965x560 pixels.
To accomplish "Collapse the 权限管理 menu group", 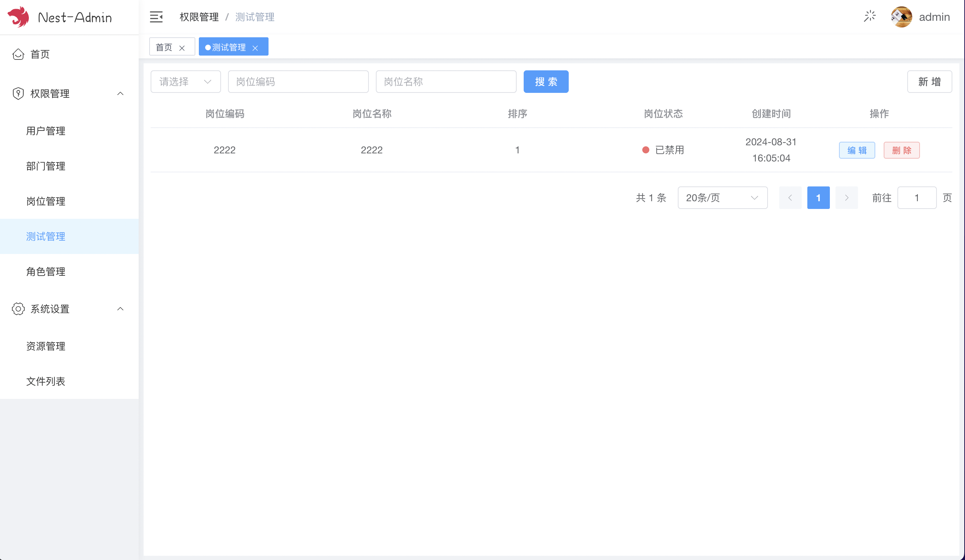I will (120, 94).
